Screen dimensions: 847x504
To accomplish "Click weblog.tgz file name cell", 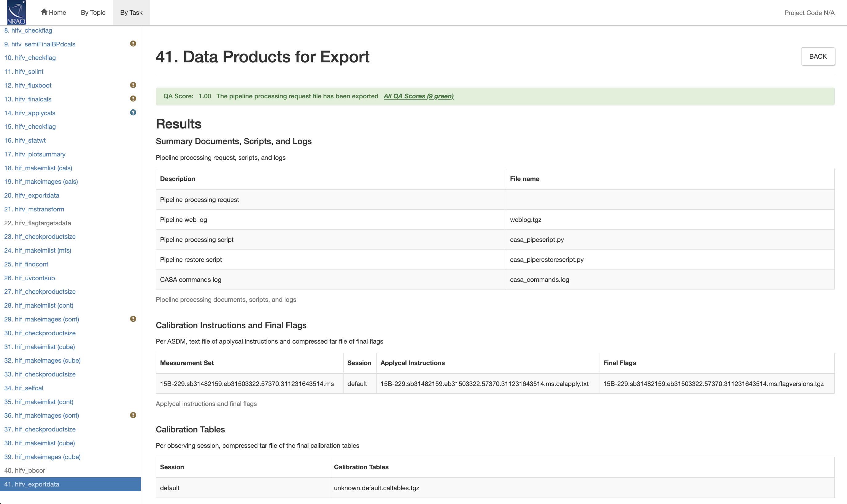I will click(670, 220).
